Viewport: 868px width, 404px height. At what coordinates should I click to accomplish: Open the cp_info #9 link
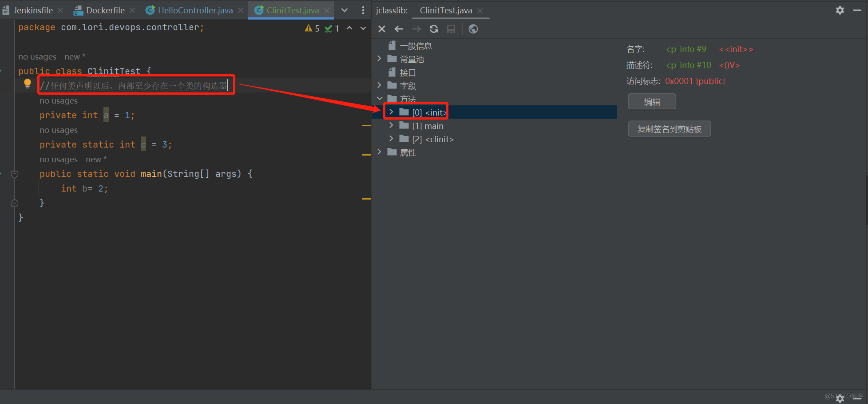tap(686, 49)
